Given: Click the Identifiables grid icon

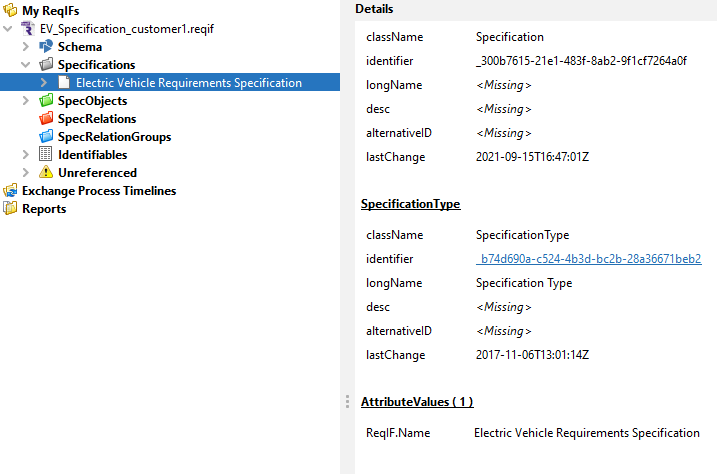Looking at the screenshot, I should point(46,155).
